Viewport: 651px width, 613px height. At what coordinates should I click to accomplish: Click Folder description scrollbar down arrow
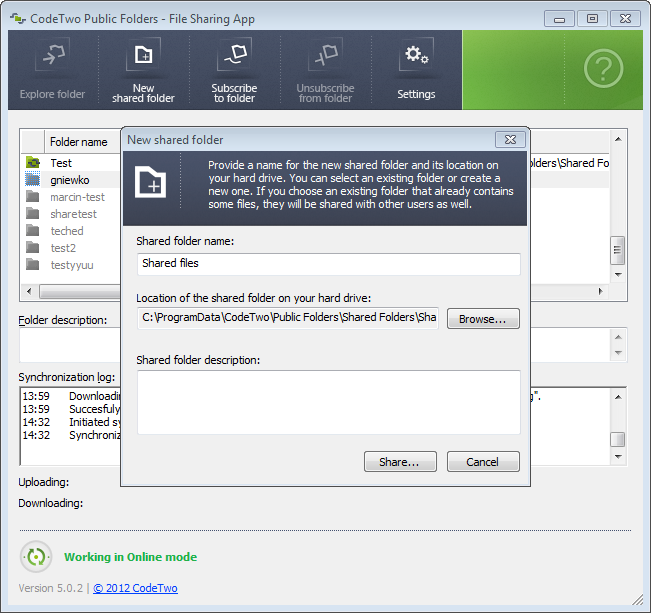(x=618, y=353)
